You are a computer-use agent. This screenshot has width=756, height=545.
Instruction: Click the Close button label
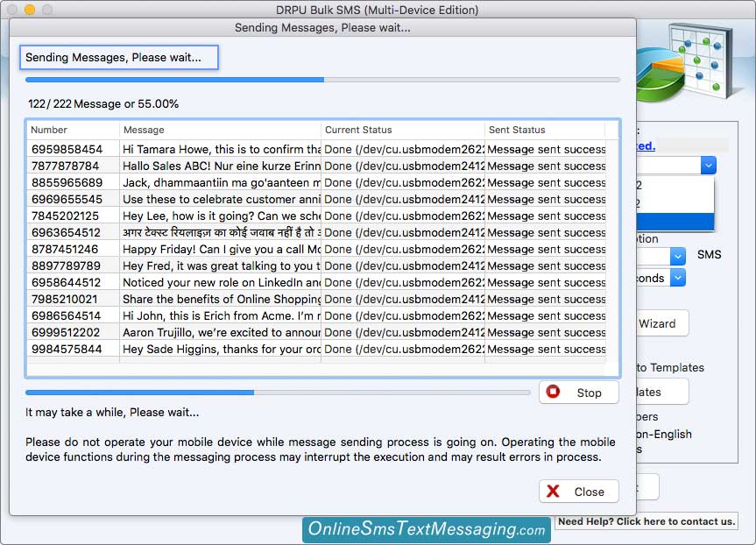589,492
